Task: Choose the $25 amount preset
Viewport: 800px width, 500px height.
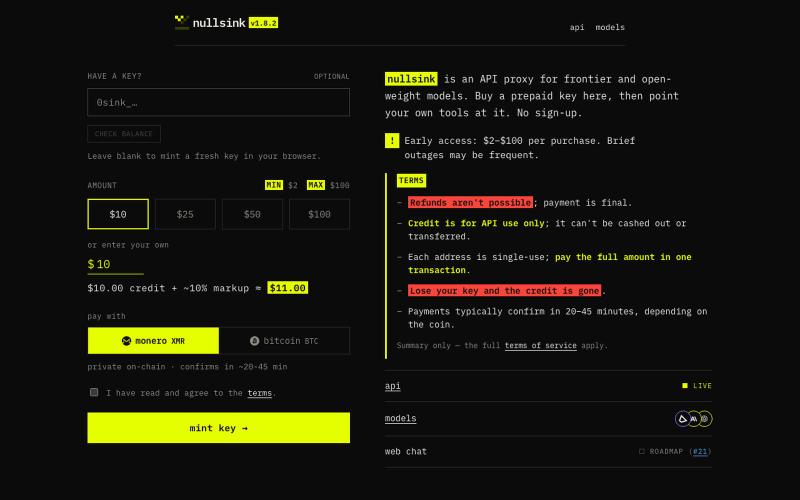Action: 185,214
